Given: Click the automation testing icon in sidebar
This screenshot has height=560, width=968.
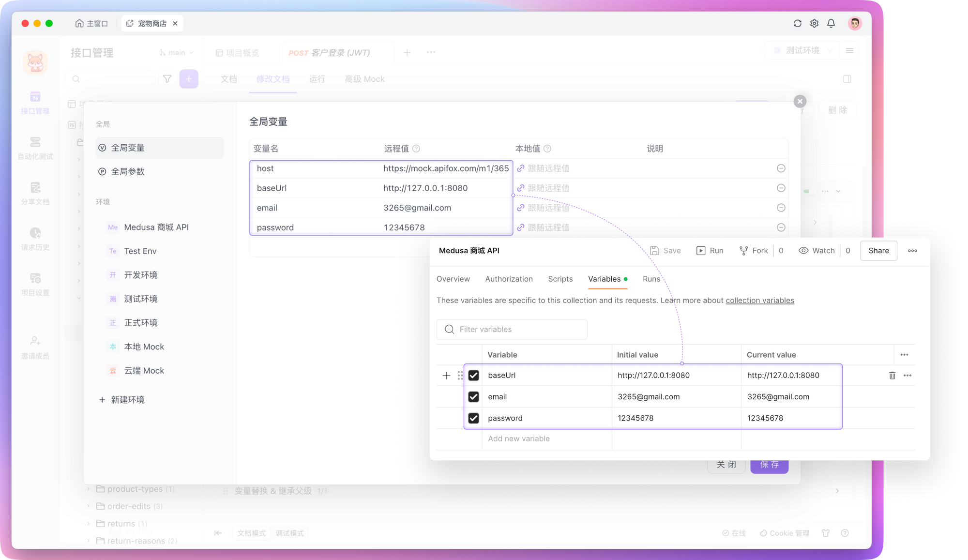Looking at the screenshot, I should click(36, 146).
